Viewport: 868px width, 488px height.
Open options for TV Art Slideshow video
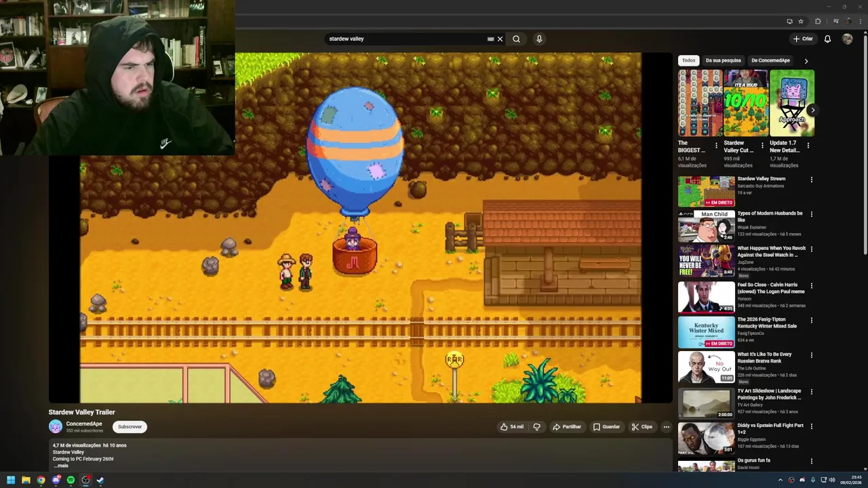pyautogui.click(x=811, y=392)
